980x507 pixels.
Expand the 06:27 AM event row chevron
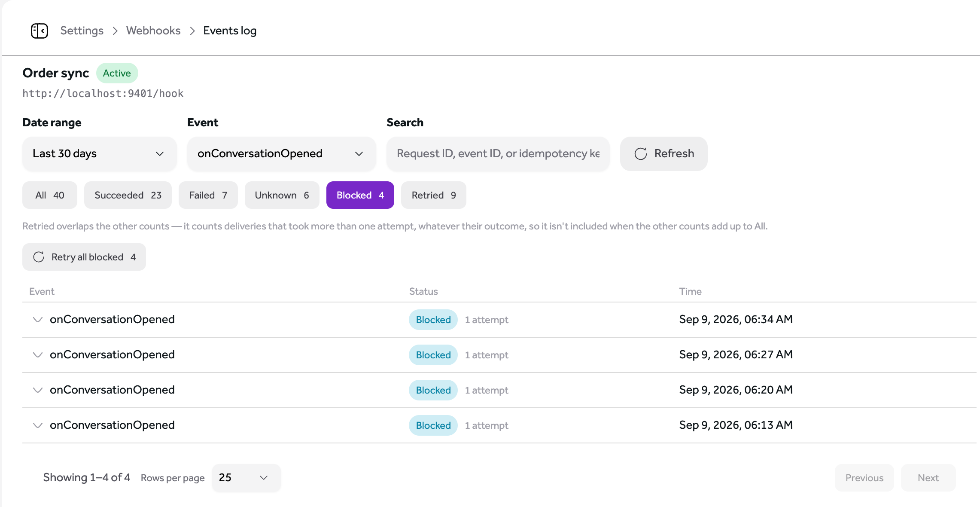[x=38, y=355]
